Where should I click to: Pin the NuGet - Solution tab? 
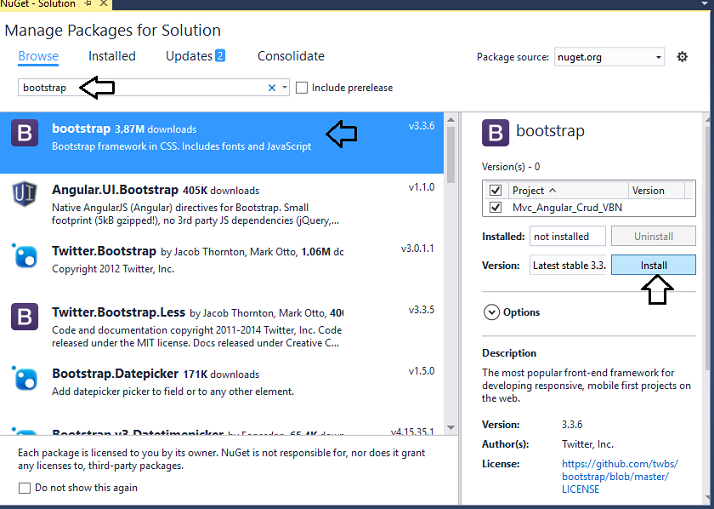click(88, 4)
